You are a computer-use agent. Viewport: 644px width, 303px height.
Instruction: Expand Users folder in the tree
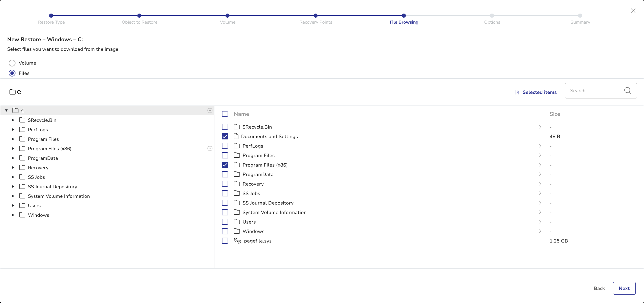tap(13, 205)
